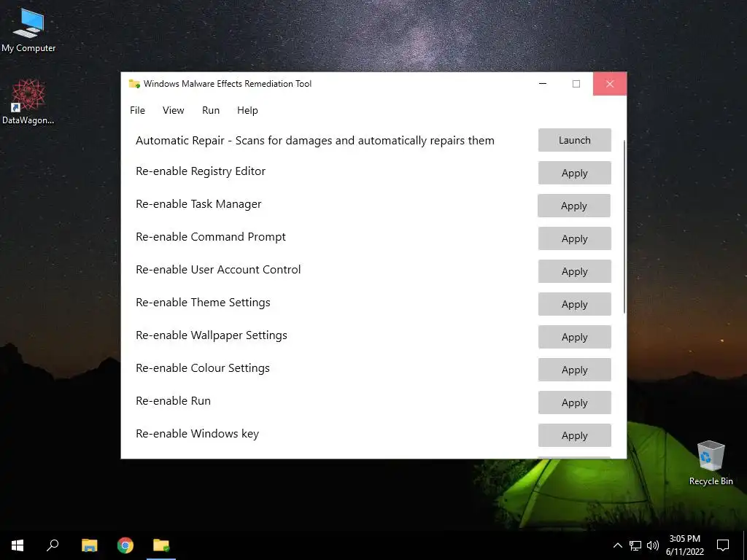Apply Re-enable Colour Settings
The image size is (747, 560).
coord(575,370)
